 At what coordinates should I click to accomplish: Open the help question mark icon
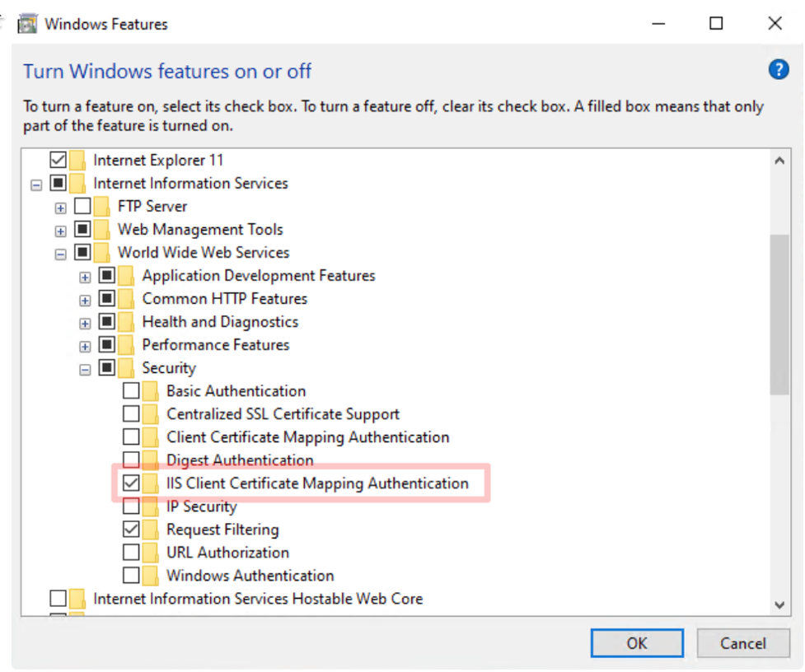[x=778, y=70]
